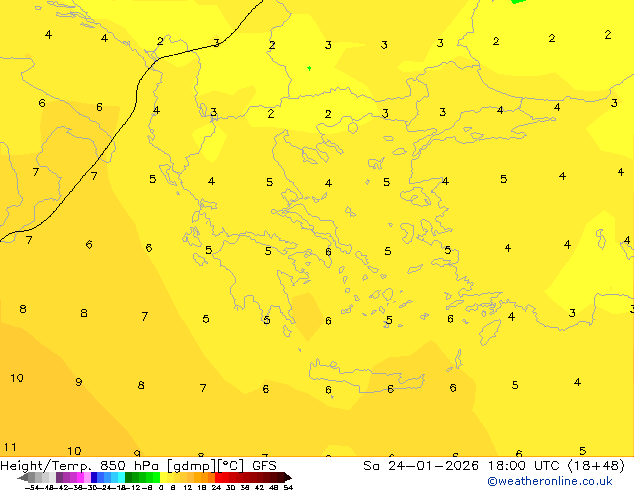Viewport: 634px width, 490px height.
Task: Pick the dark purple legend swatch
Action: (x=59, y=477)
